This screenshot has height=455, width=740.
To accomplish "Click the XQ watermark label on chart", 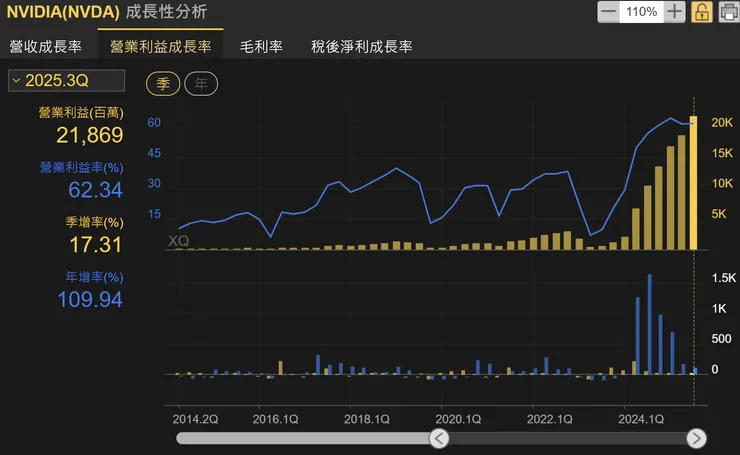I will click(x=178, y=241).
